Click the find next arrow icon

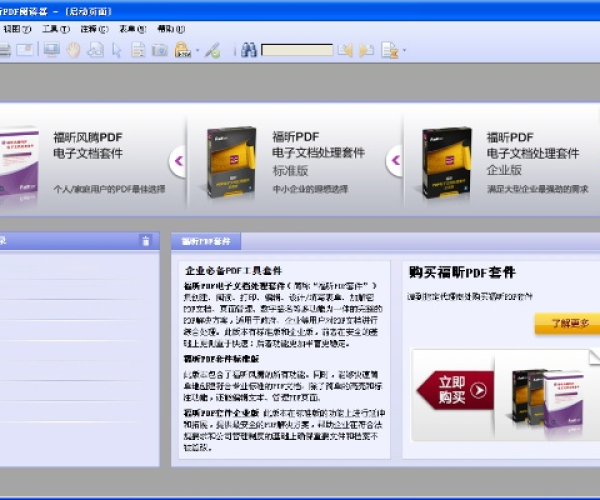click(366, 50)
